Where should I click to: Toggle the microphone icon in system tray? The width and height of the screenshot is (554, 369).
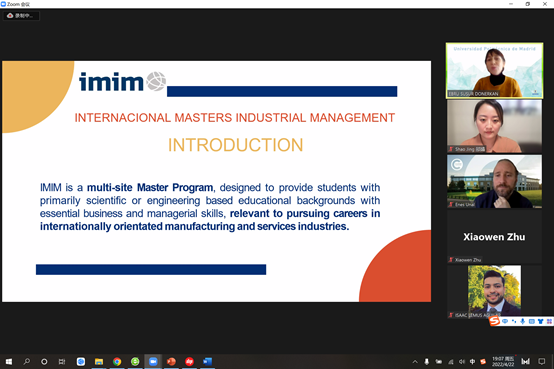[x=427, y=362]
